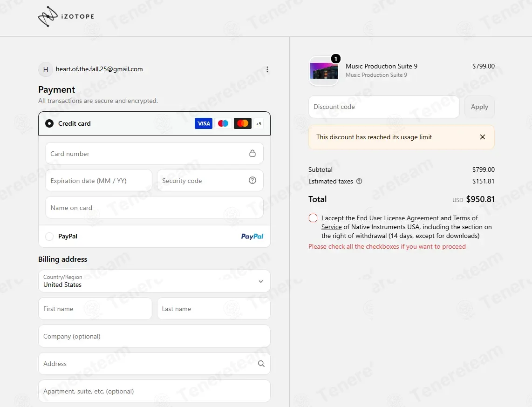Click the Maestro card icon

point(223,123)
